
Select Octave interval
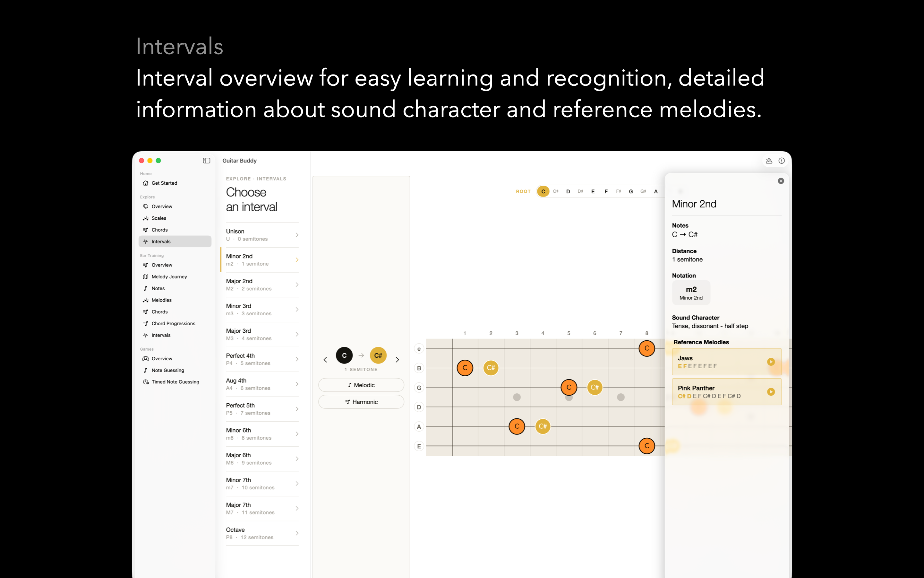[x=262, y=533]
